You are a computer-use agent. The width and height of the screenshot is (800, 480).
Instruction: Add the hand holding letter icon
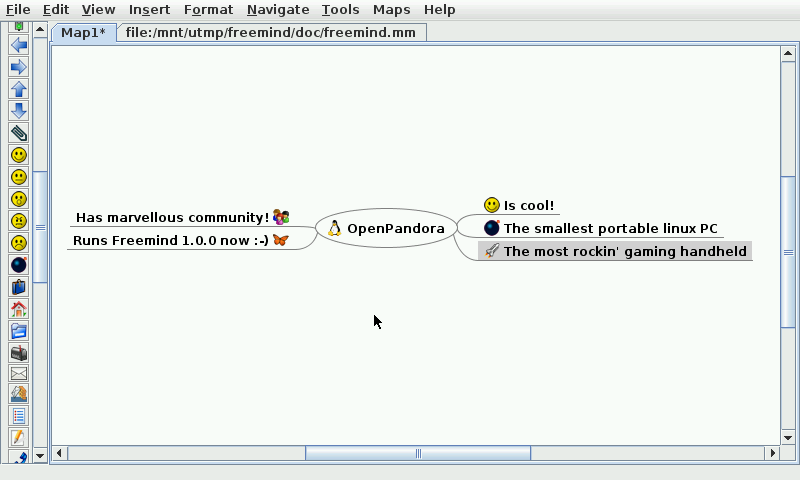click(19, 394)
